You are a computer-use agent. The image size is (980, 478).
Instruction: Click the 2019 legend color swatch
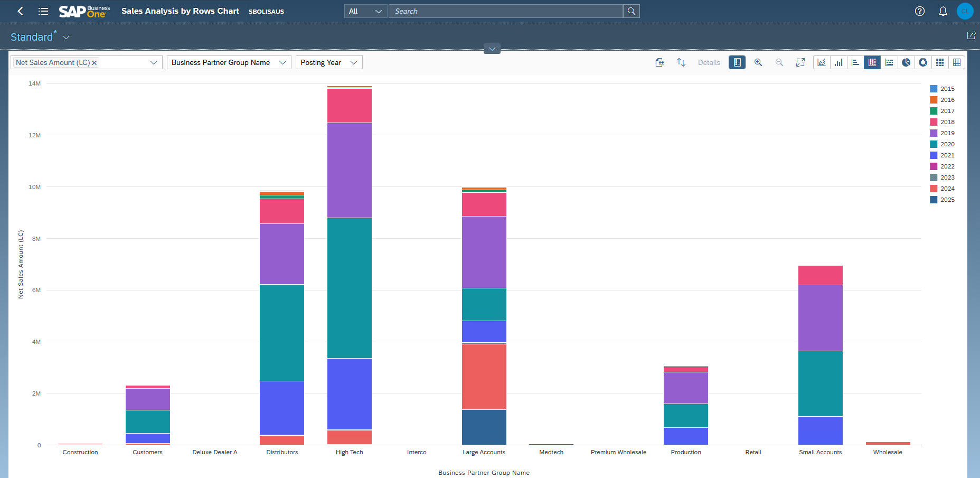tap(934, 133)
